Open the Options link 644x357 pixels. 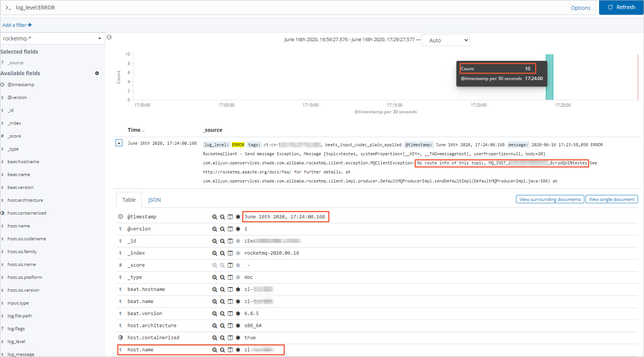(581, 8)
